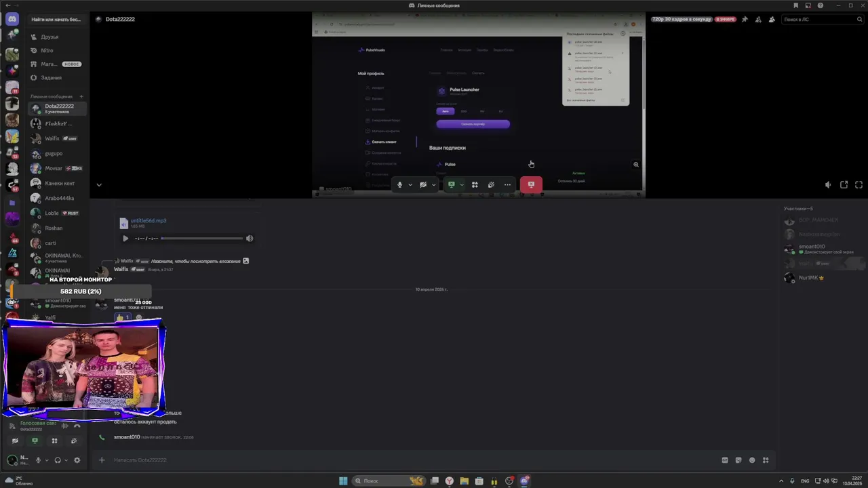Open microphone input options dropdown in call controls

410,184
